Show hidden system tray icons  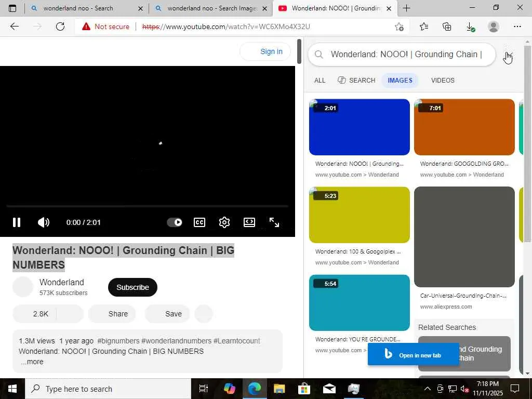(428, 389)
